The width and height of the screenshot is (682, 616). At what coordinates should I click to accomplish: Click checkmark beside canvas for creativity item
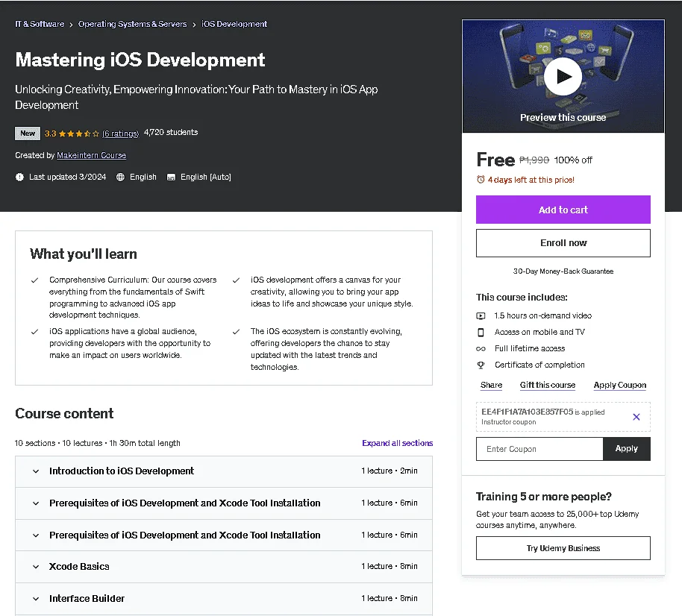(237, 280)
